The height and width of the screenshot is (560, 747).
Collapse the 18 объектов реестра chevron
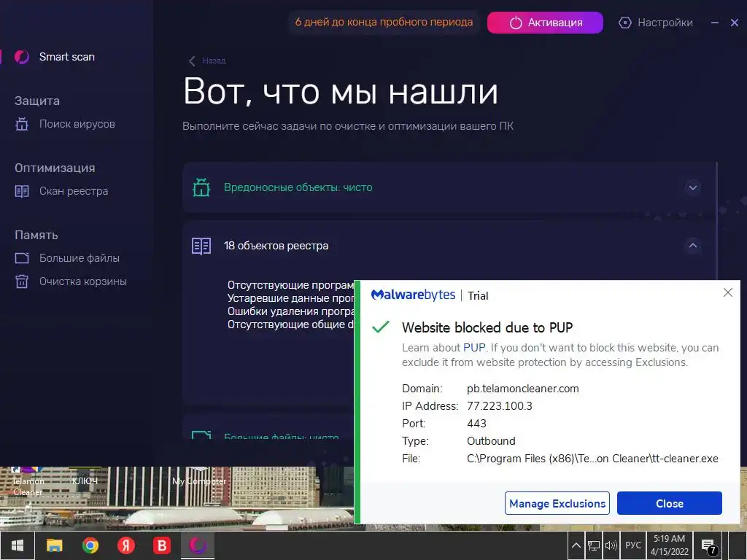pos(693,246)
